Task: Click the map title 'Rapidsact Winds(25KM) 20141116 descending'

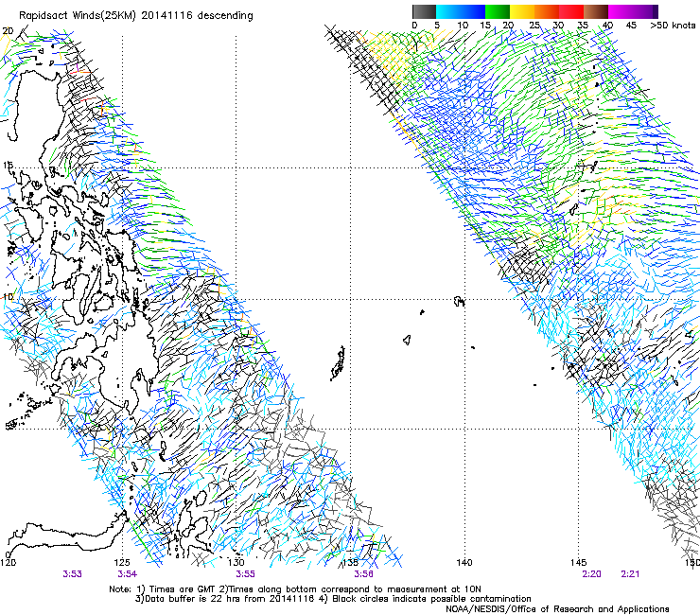Action: (135, 16)
